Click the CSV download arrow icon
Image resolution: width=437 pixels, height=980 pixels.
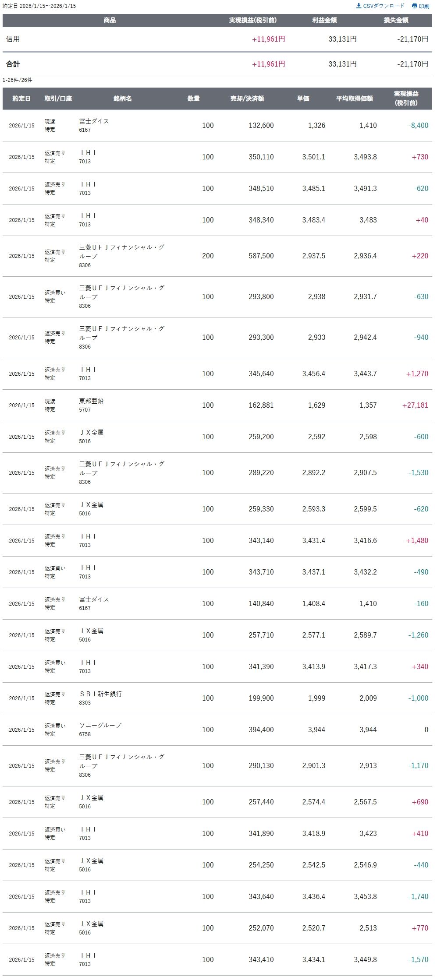359,6
